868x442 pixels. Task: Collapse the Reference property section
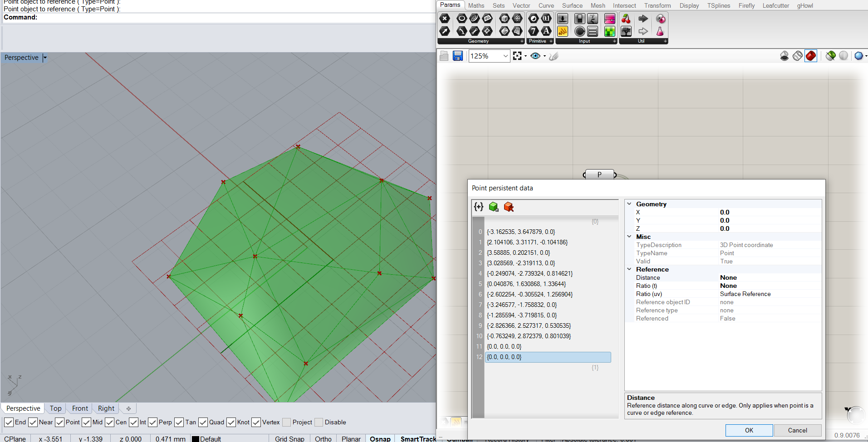pos(629,269)
